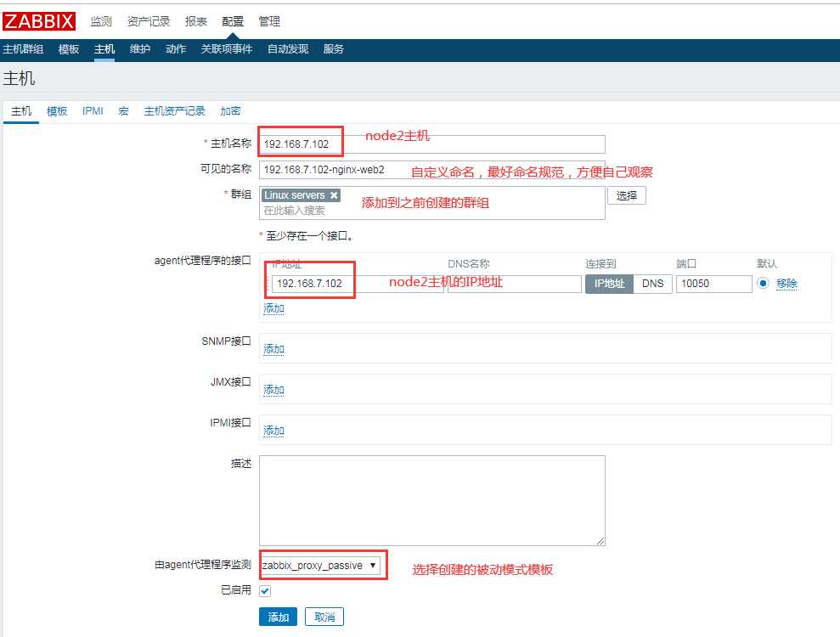840x637 pixels.
Task: Click 移除 link for agent interface
Action: 786,284
